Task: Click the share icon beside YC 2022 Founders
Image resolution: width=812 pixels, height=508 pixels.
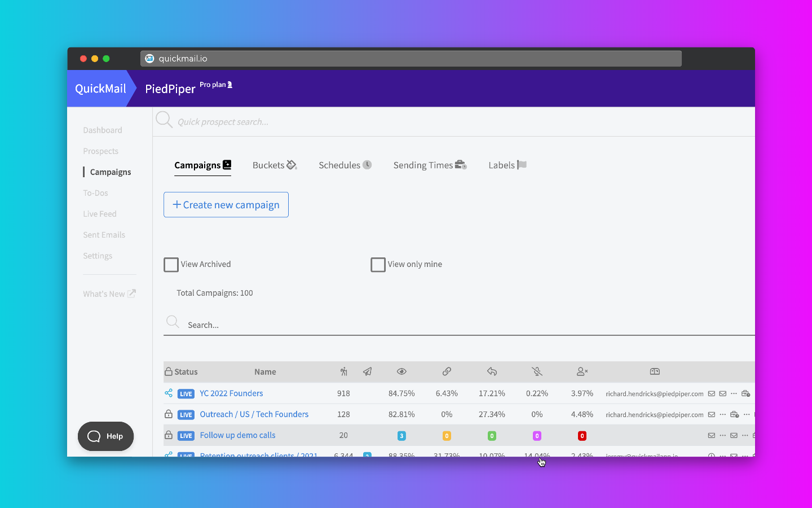Action: [169, 393]
